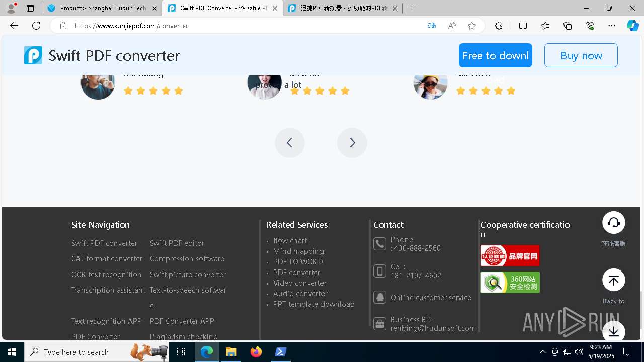Viewport: 644px width, 362px height.
Task: Click the taskbar search box
Action: (97, 352)
